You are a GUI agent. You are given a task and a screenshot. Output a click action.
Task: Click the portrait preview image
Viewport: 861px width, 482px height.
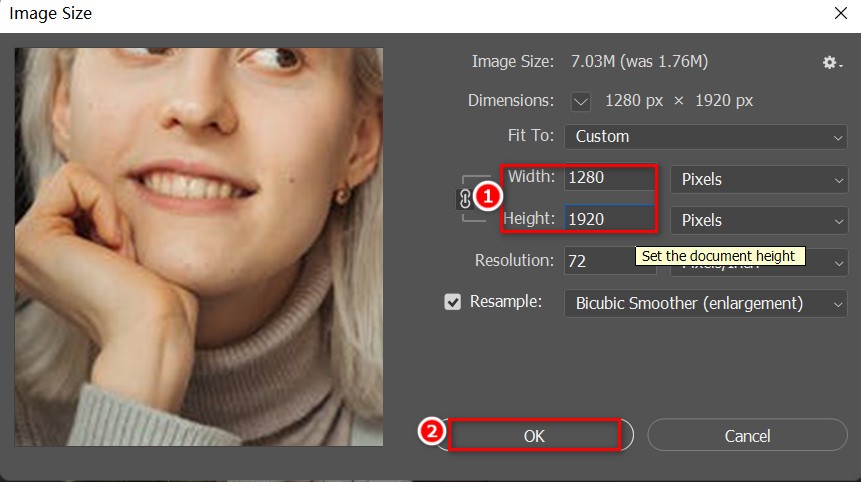(x=199, y=247)
